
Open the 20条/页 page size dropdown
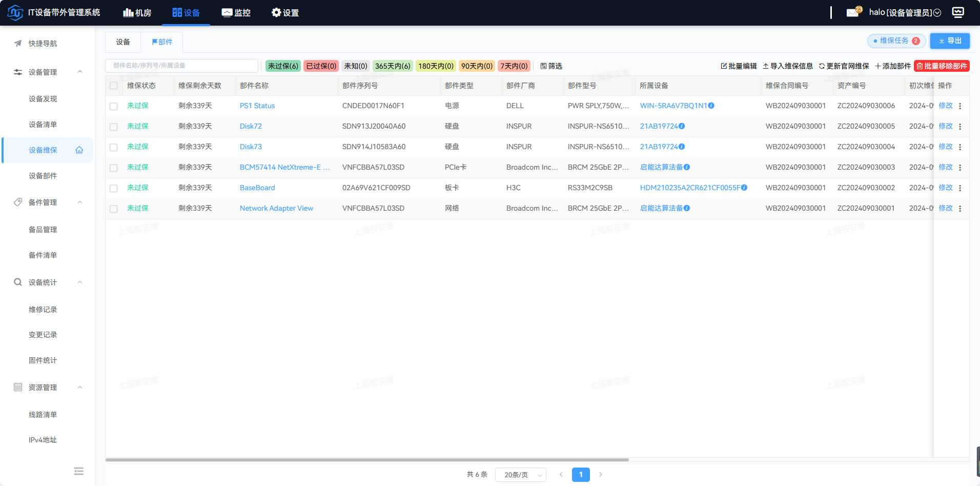[x=521, y=475]
